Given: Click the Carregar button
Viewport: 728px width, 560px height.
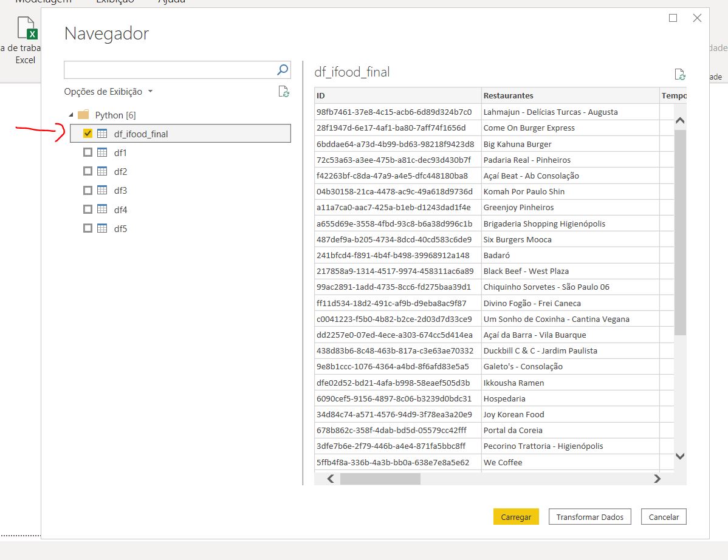Looking at the screenshot, I should tap(516, 517).
